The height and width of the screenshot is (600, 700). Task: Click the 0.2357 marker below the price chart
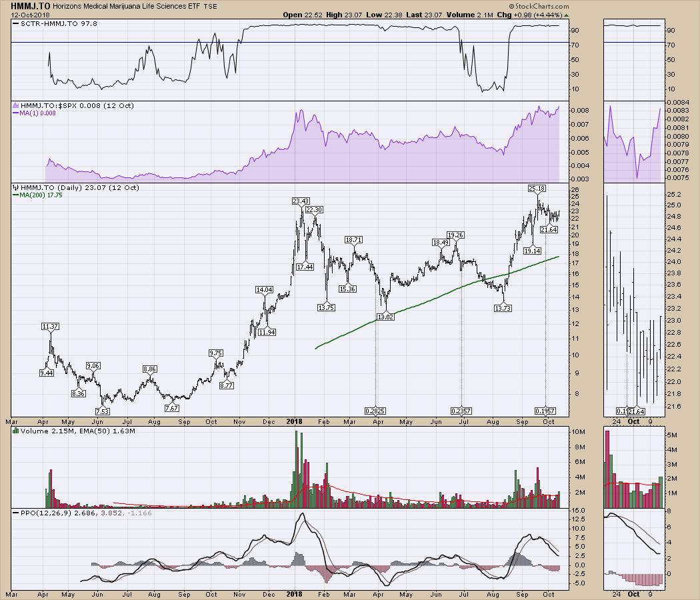coord(461,411)
